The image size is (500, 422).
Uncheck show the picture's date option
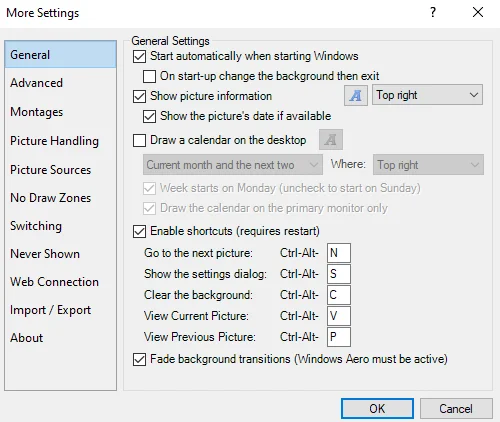[x=149, y=116]
